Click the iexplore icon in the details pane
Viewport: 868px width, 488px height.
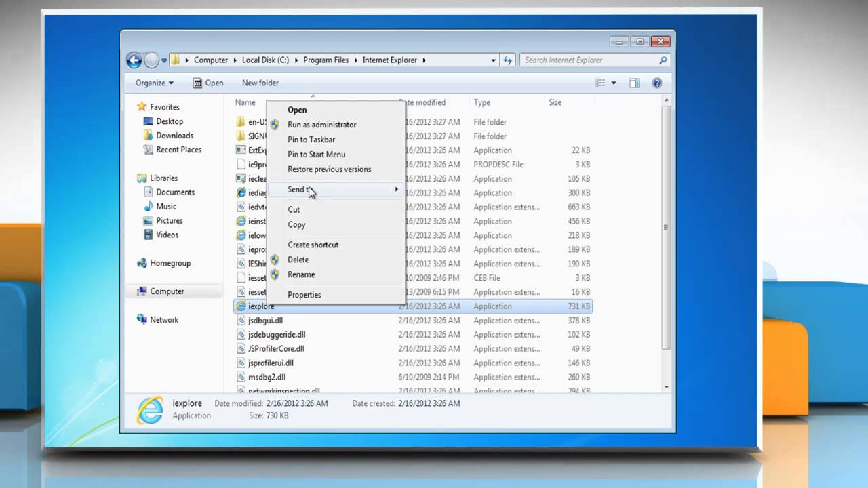pyautogui.click(x=149, y=409)
